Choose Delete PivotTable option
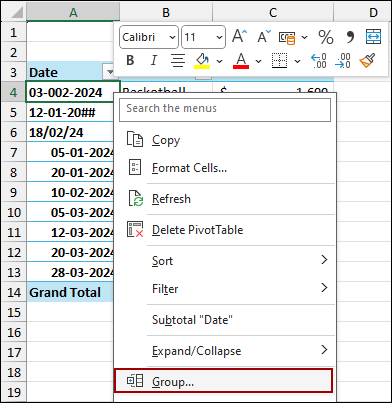The image size is (392, 403). click(x=225, y=230)
